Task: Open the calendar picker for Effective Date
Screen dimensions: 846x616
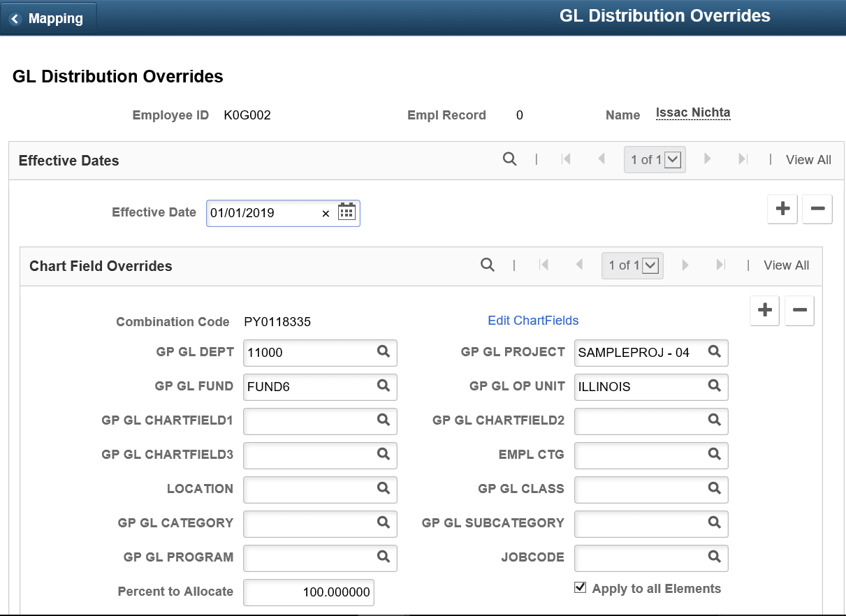Action: point(347,212)
